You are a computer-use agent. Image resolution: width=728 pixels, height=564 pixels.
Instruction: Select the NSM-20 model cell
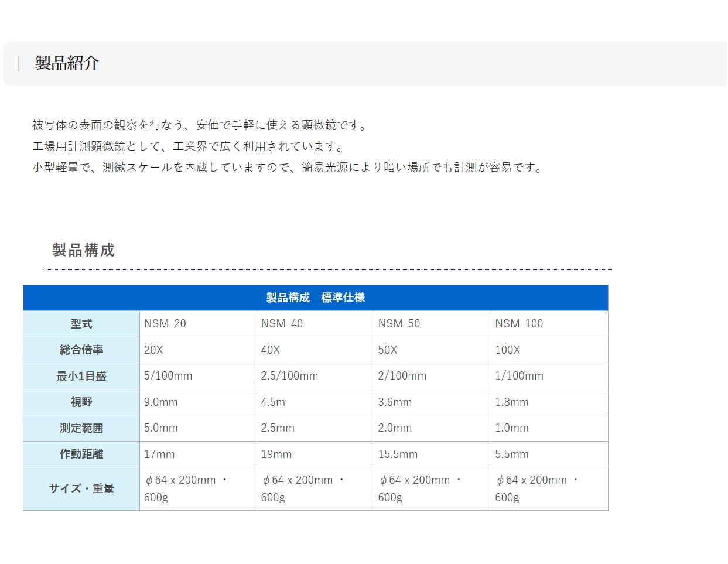(198, 324)
